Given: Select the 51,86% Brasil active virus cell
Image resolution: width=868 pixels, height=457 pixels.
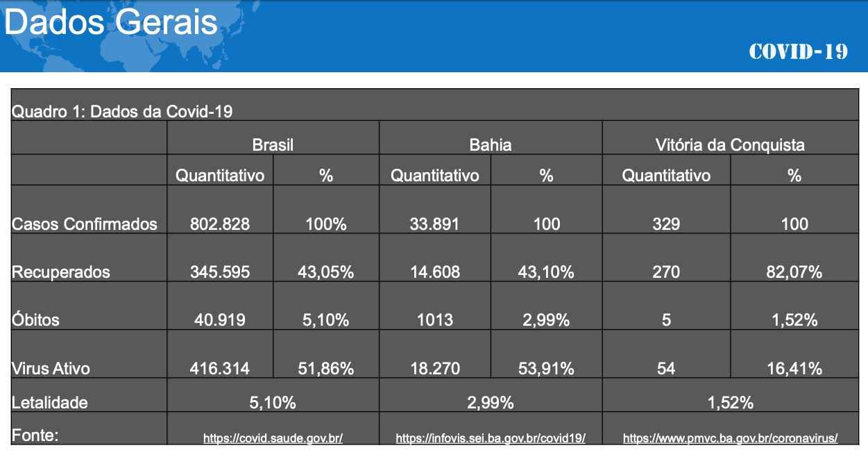Looking at the screenshot, I should coord(325,367).
